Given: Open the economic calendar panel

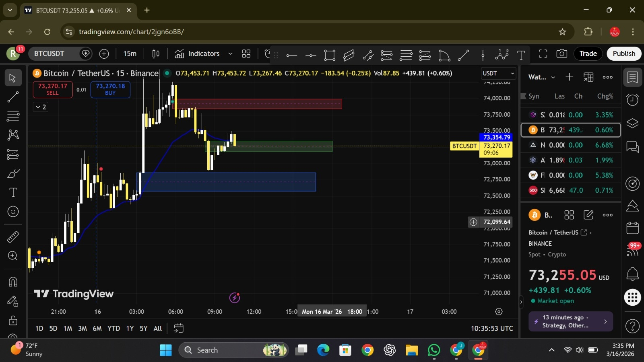Looking at the screenshot, I should click(632, 228).
